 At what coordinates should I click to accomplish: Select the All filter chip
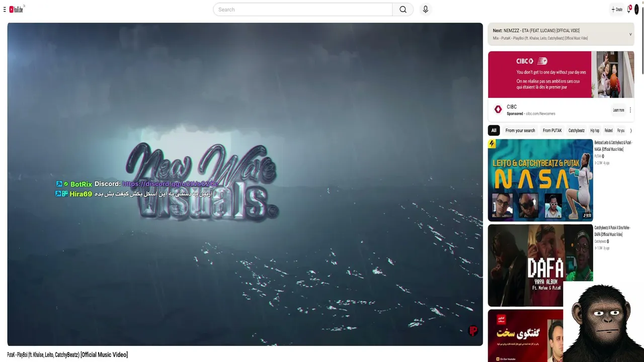pos(494,131)
